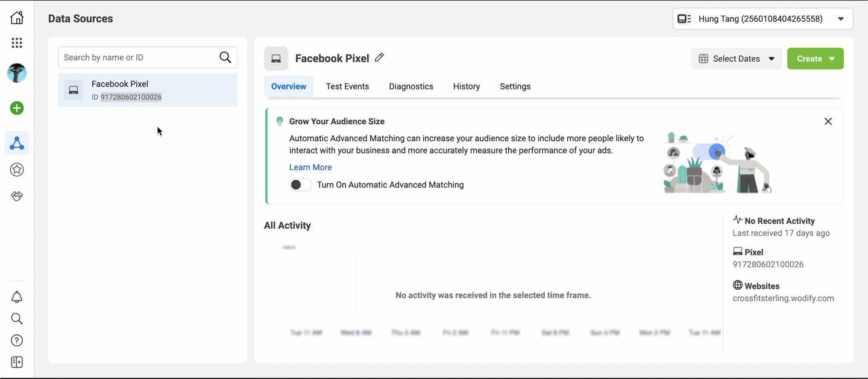Switch to the Overview tab
868x379 pixels.
[x=289, y=86]
